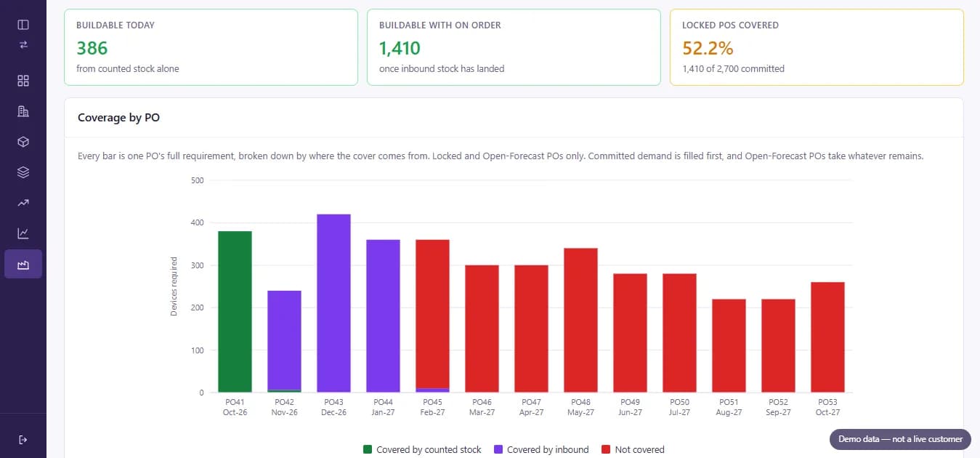The height and width of the screenshot is (458, 980).
Task: Select the highlighted factory icon in sidebar
Action: click(x=23, y=264)
